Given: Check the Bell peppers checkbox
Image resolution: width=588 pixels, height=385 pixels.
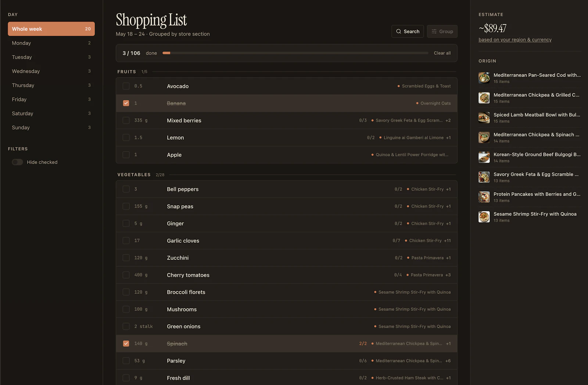Looking at the screenshot, I should (126, 189).
